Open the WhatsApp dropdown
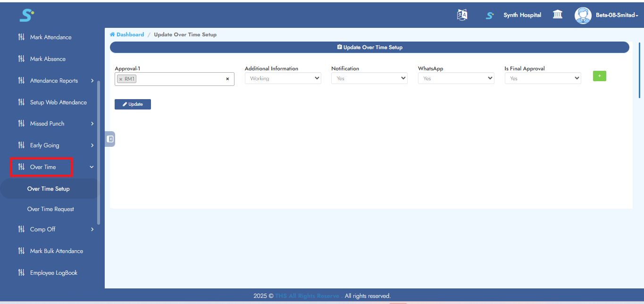 coord(456,79)
